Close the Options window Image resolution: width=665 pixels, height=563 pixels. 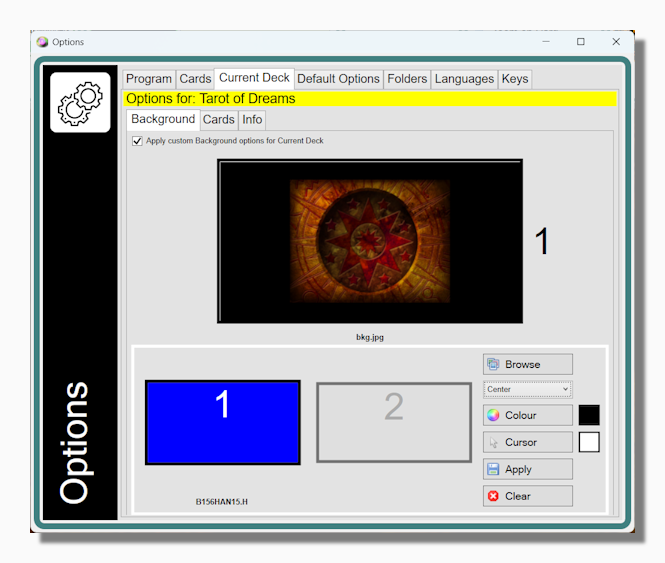point(616,42)
